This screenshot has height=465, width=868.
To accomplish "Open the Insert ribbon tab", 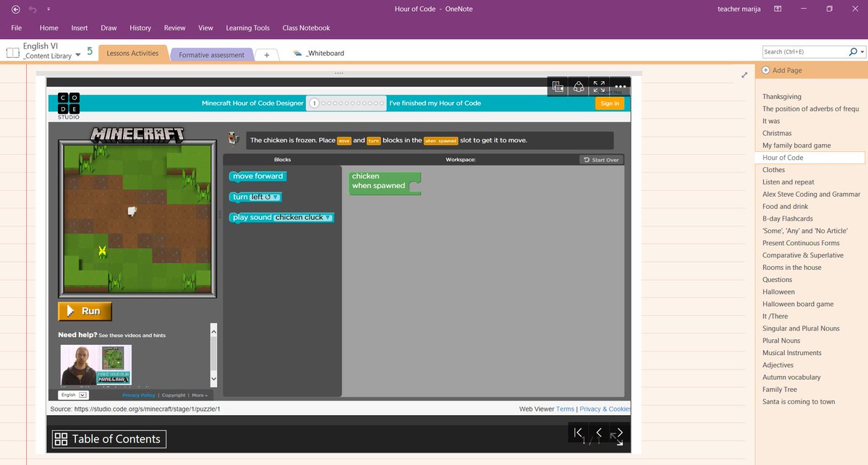I will tap(80, 27).
